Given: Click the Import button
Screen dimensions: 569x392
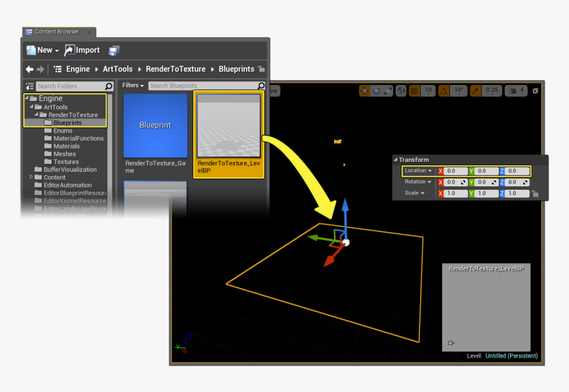Looking at the screenshot, I should [82, 50].
